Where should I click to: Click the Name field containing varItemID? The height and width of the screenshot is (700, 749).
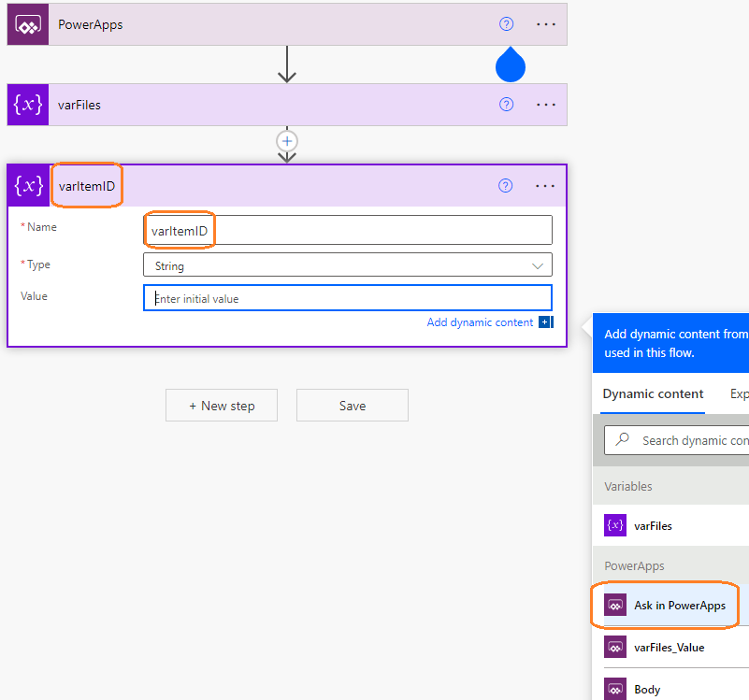point(348,230)
